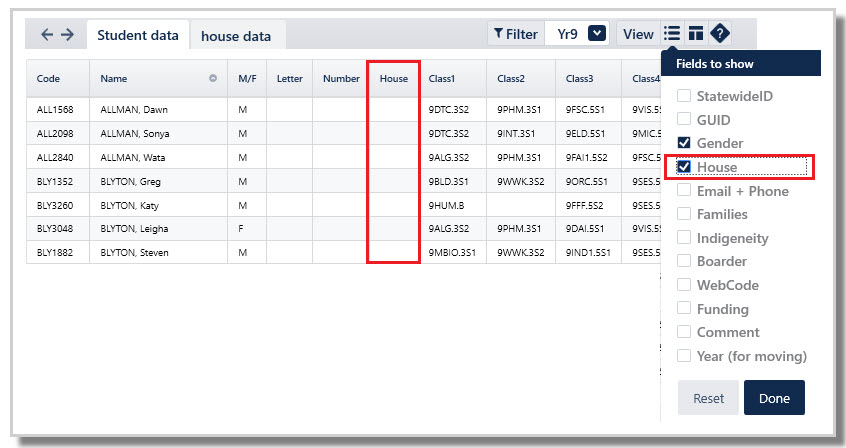The image size is (846, 448).
Task: Select student code ALL2098
Action: pos(55,133)
